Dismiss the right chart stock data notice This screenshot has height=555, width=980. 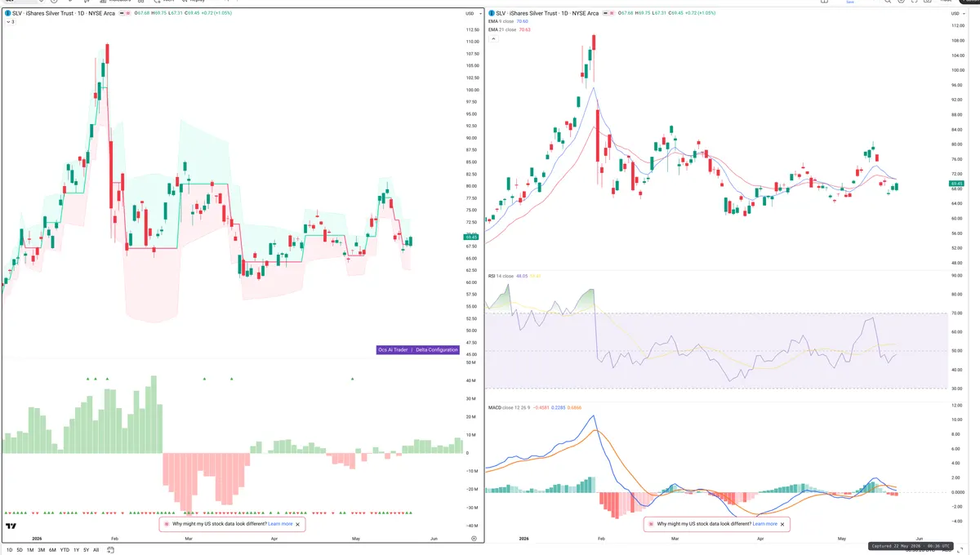pos(783,524)
